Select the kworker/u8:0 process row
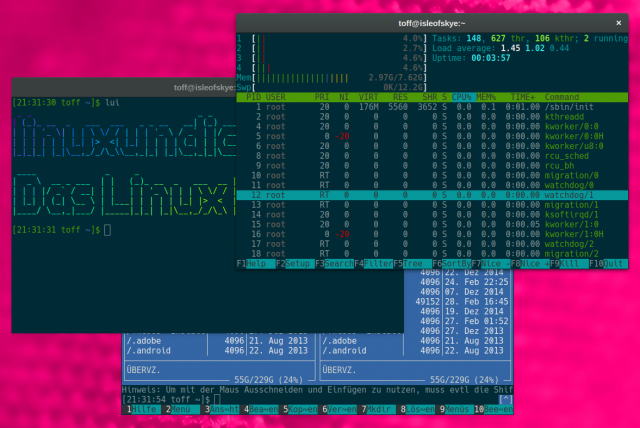 [432, 146]
